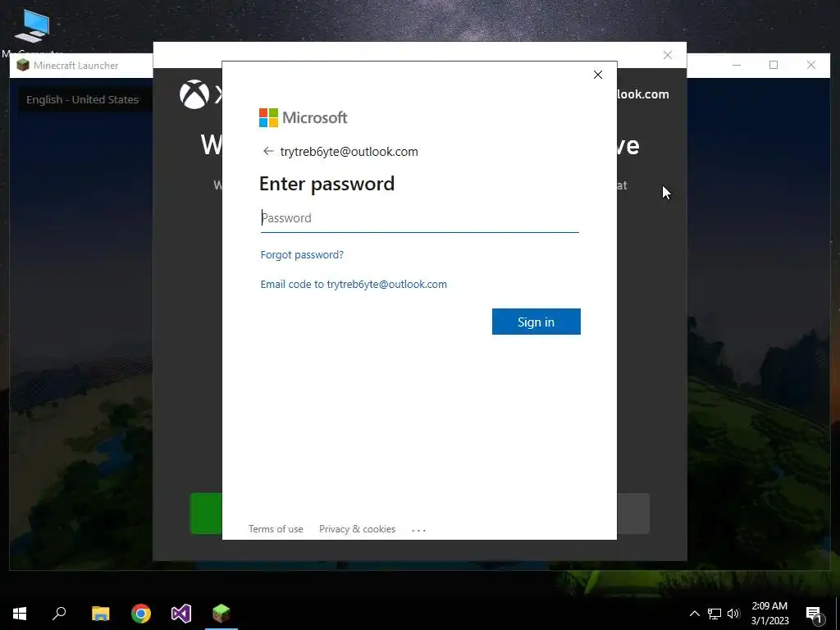Click the gray button in Xbox overlay

point(633,514)
